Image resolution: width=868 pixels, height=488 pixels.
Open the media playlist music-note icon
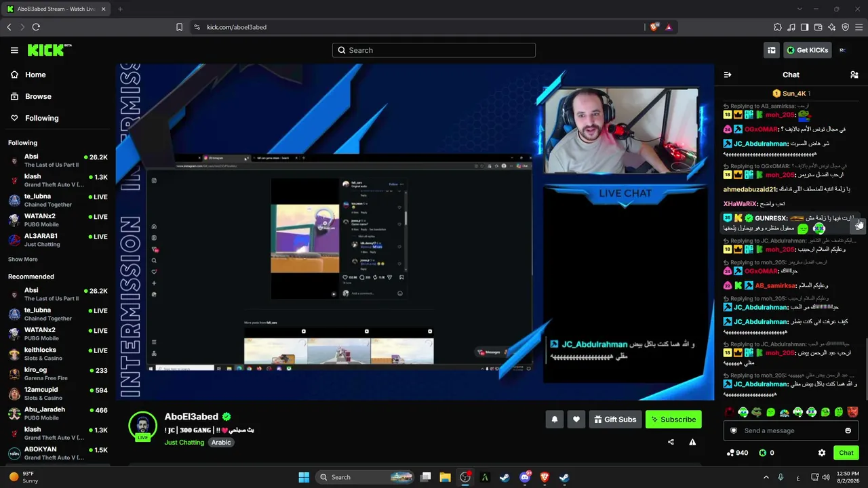click(791, 27)
